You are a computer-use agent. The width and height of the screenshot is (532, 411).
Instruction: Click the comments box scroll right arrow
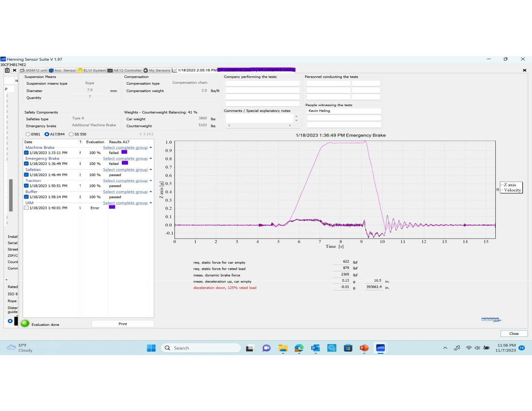[290, 125]
